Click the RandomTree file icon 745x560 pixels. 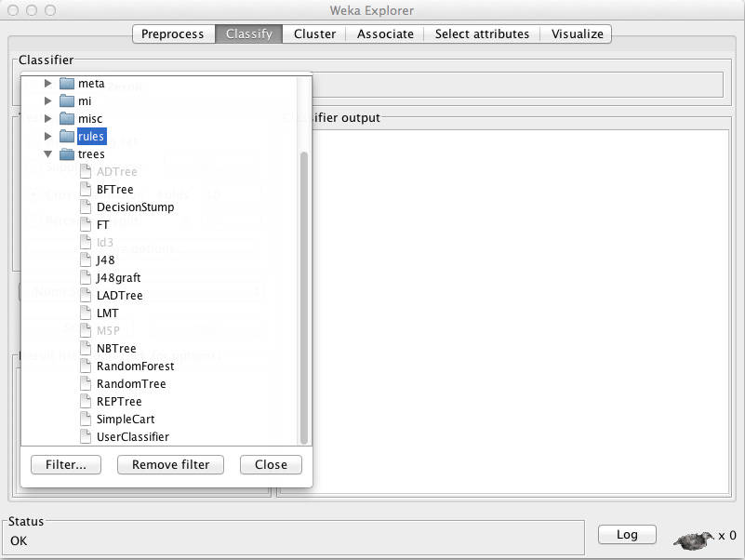tap(86, 383)
